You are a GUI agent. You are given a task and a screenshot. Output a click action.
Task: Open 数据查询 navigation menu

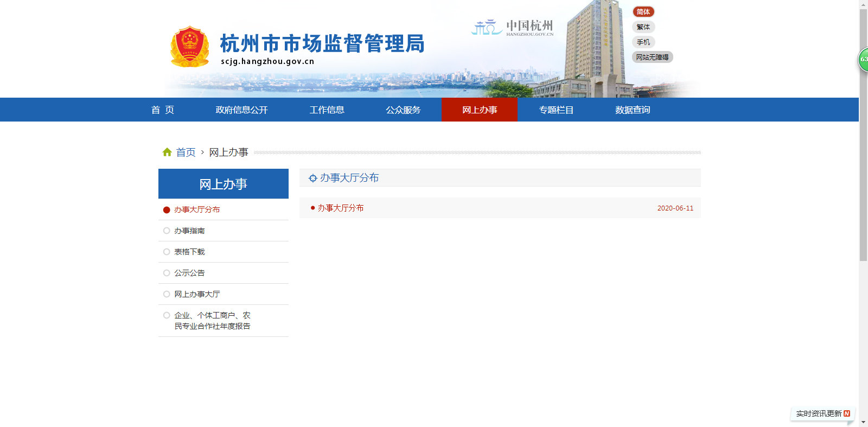point(633,110)
